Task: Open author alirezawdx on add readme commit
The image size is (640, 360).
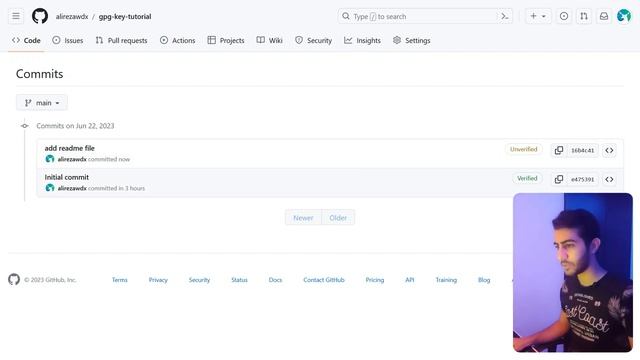Action: (72, 159)
